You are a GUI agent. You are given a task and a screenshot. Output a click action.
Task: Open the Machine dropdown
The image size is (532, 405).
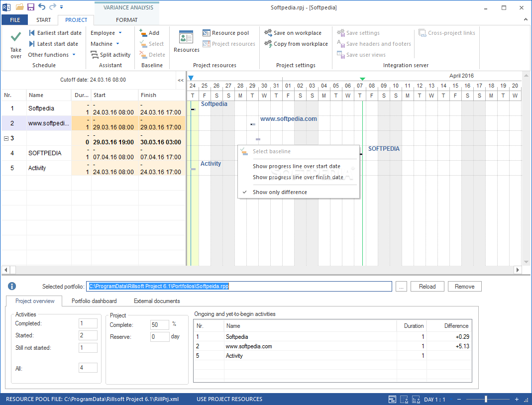[x=105, y=44]
